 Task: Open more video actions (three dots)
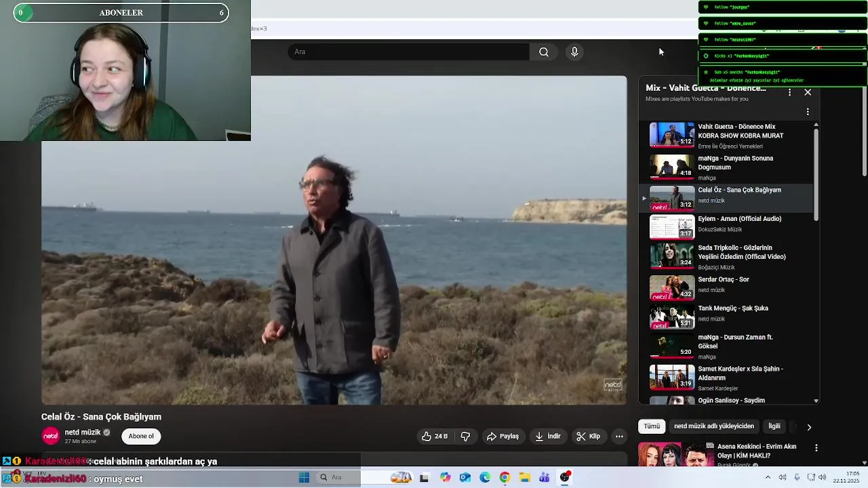coord(619,436)
